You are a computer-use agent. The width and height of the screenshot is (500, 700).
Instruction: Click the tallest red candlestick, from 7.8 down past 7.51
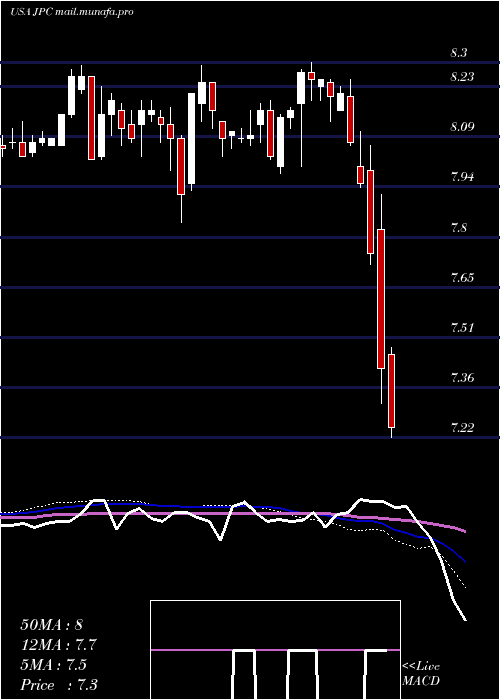click(381, 299)
